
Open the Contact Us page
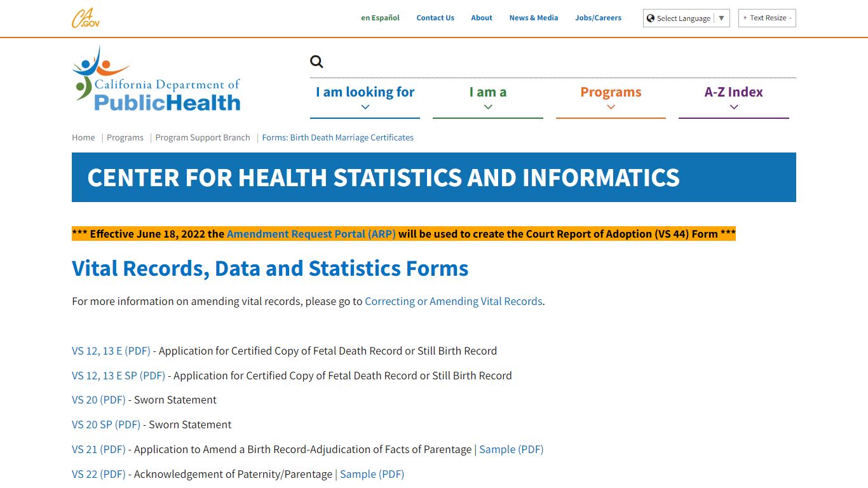(x=435, y=18)
